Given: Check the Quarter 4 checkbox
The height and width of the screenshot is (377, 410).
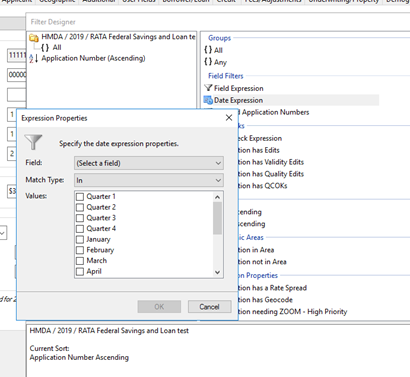Looking at the screenshot, I should [x=80, y=229].
